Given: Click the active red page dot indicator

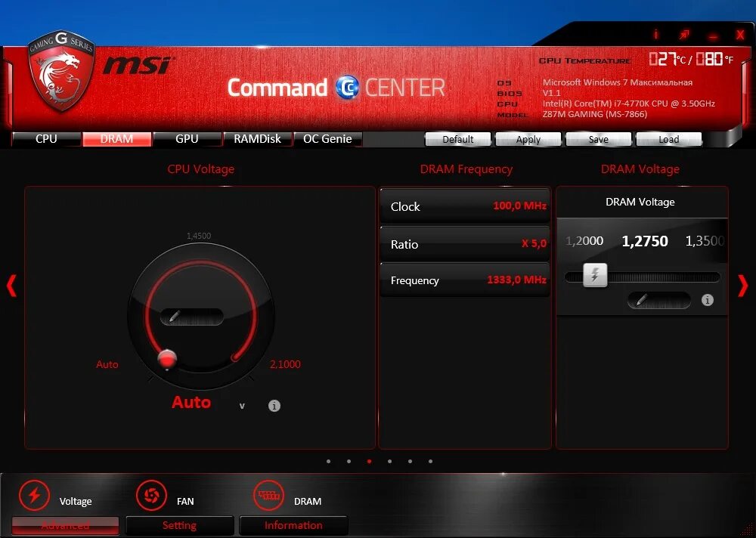Looking at the screenshot, I should pyautogui.click(x=370, y=462).
